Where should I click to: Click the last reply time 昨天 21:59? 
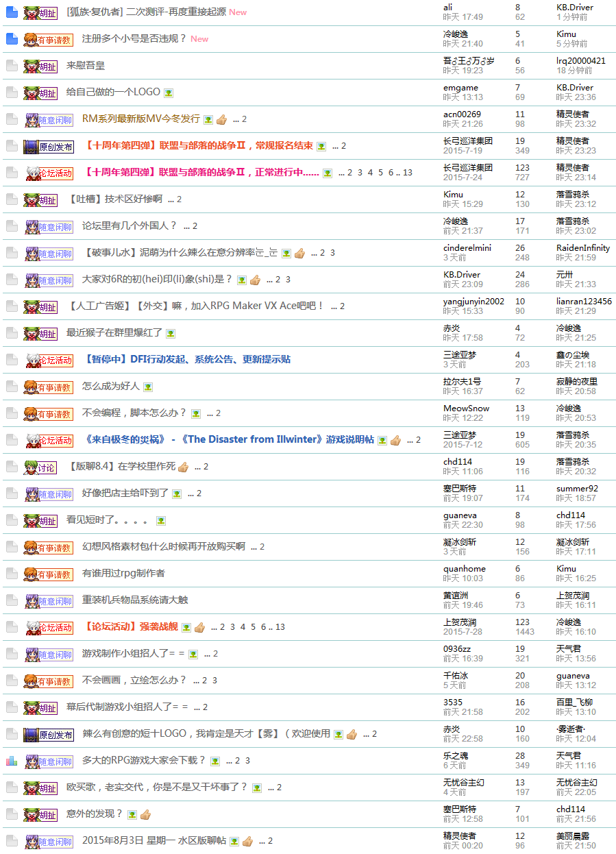[x=576, y=258]
